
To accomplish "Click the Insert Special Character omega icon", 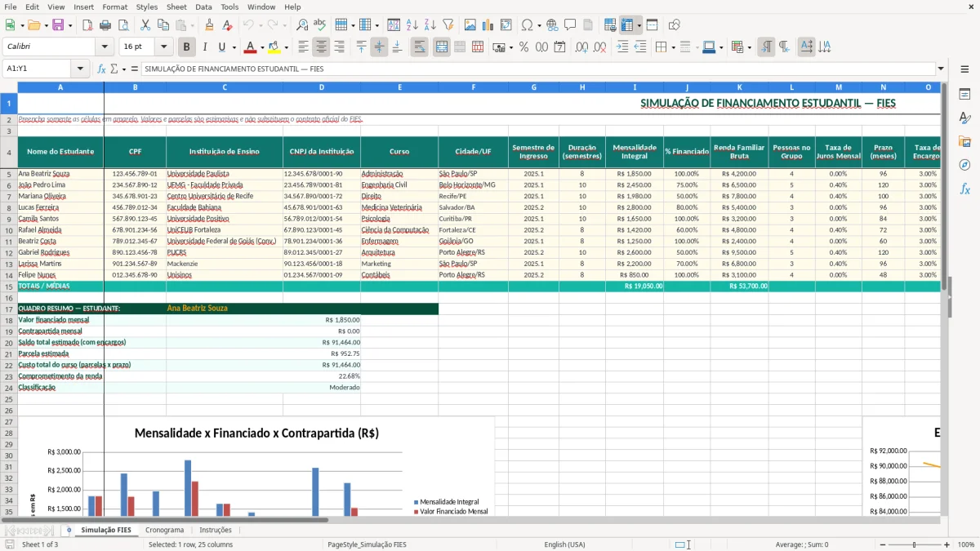I will point(527,25).
